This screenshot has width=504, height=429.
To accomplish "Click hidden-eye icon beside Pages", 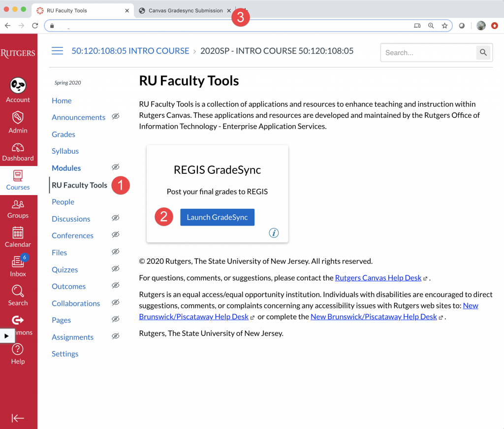I will pos(115,319).
